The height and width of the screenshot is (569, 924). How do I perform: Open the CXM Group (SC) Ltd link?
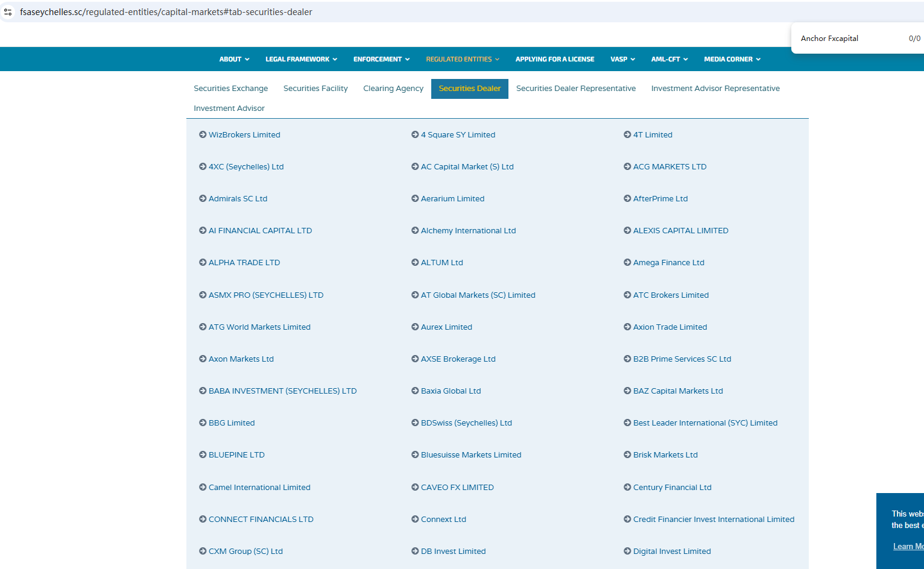coord(245,551)
